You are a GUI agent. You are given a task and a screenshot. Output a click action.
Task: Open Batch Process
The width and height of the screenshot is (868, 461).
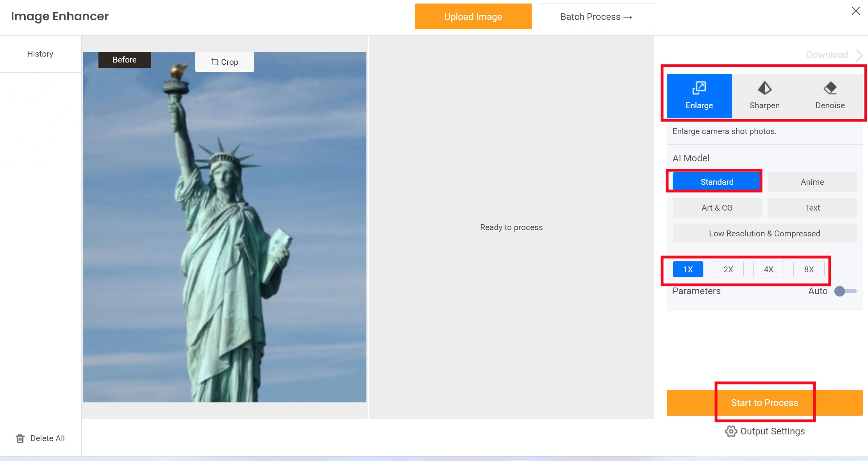click(x=596, y=16)
